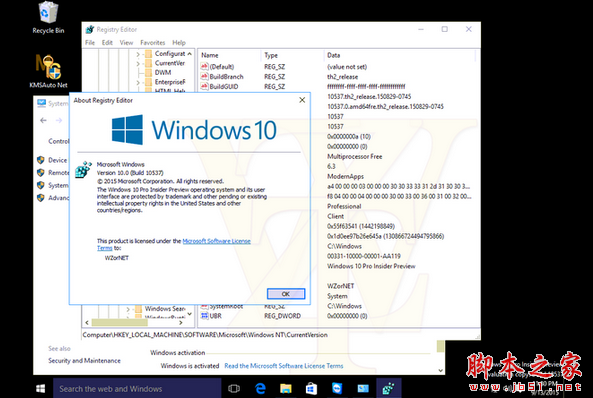Open the Store from the taskbar
The width and height of the screenshot is (593, 398).
point(311,389)
